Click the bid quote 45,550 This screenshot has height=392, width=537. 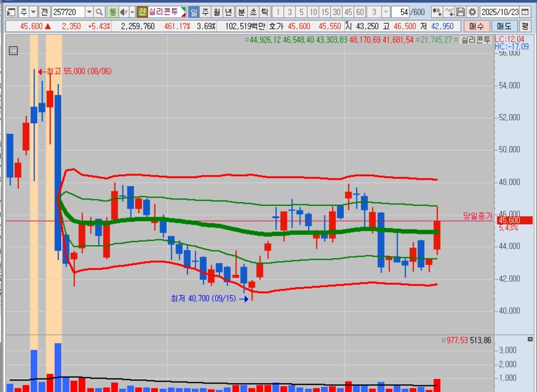point(330,26)
